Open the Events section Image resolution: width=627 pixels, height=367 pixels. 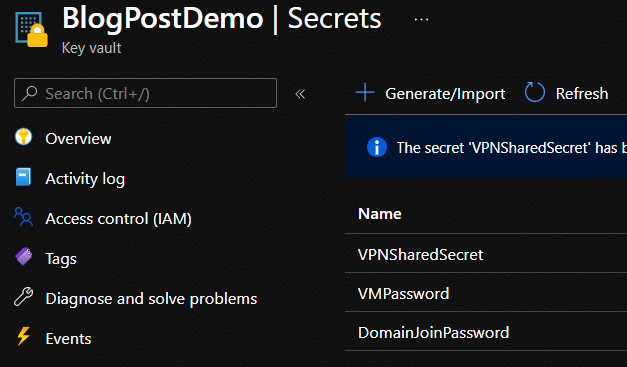[x=68, y=339]
